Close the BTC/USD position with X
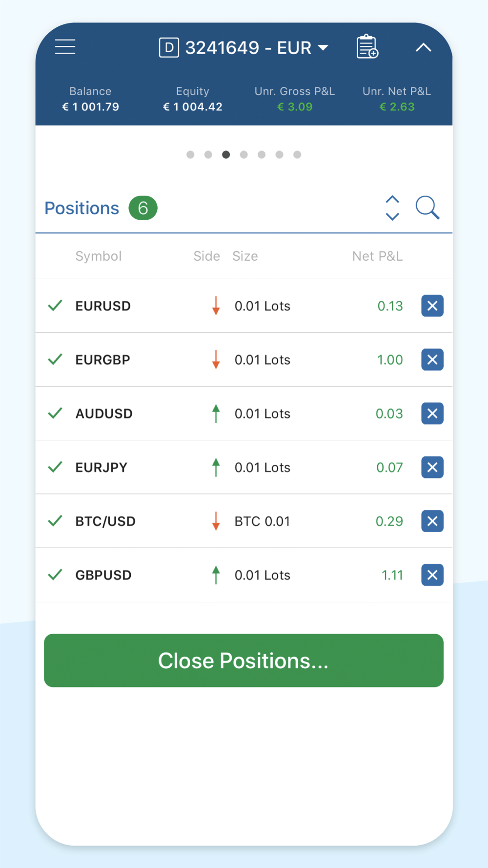 pos(432,521)
